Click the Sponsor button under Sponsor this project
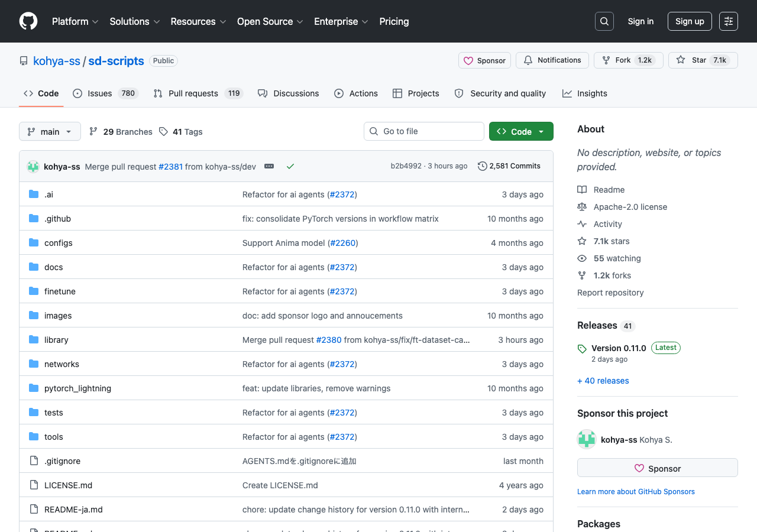757x532 pixels. pos(658,468)
